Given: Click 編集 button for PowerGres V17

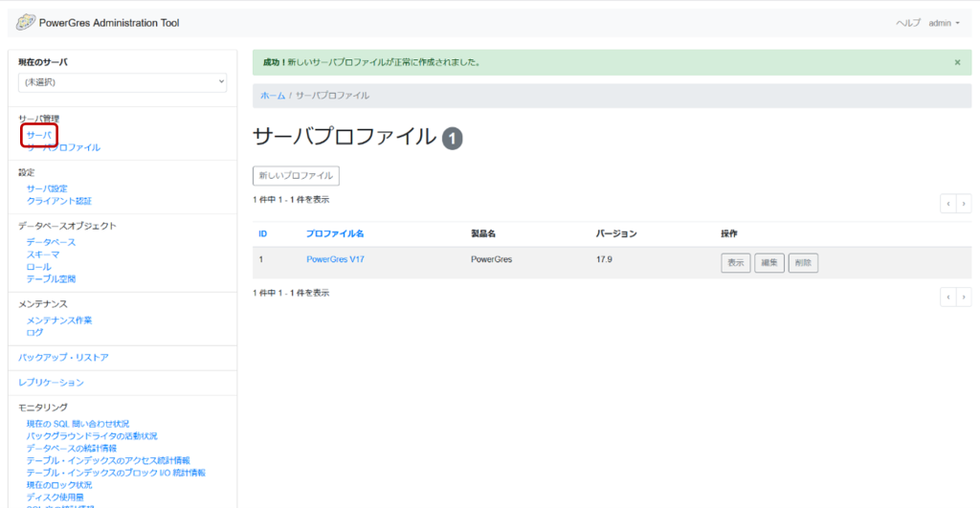Looking at the screenshot, I should [769, 263].
